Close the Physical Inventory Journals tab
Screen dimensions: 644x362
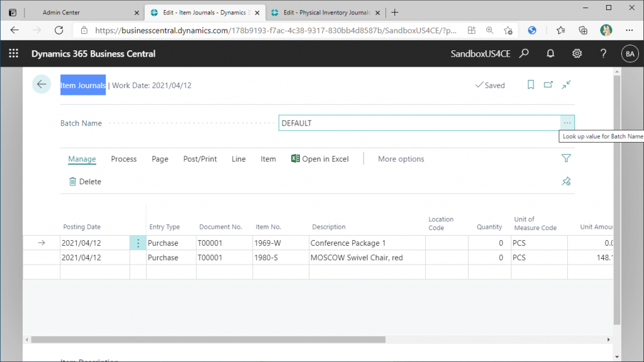pyautogui.click(x=378, y=13)
